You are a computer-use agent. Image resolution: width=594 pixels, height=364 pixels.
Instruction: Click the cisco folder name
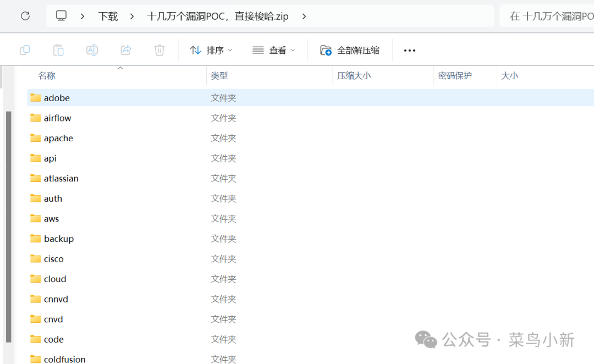[54, 259]
